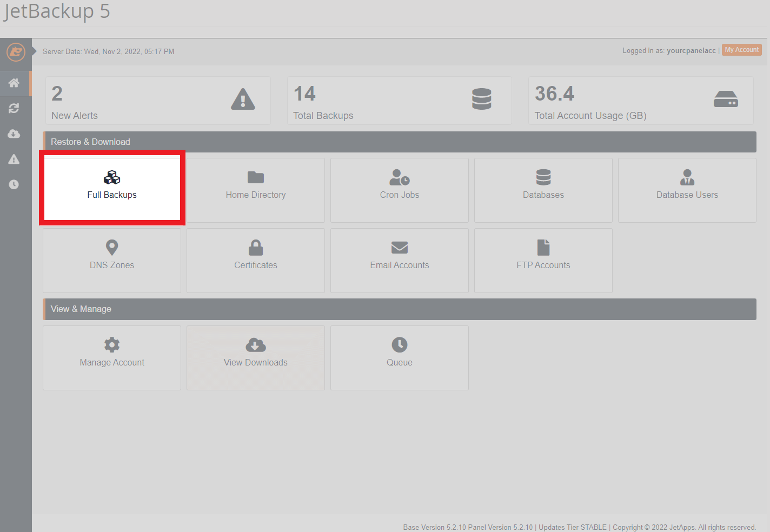The width and height of the screenshot is (770, 532).
Task: Click the Total Backups database stack icon
Action: coord(481,99)
